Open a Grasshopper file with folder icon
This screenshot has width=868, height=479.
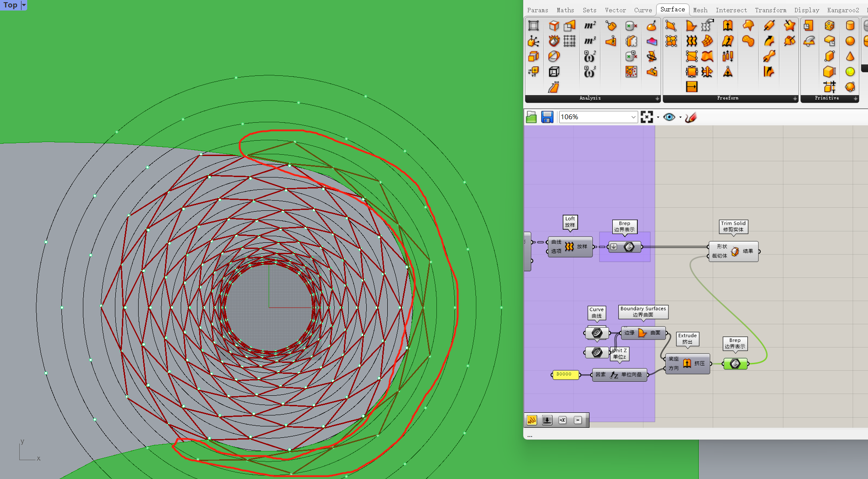[531, 117]
